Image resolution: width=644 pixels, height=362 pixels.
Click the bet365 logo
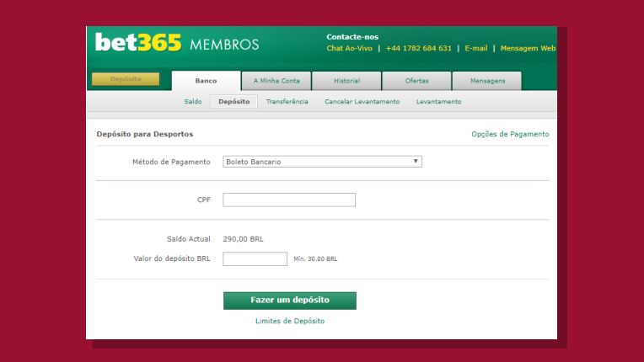pyautogui.click(x=138, y=42)
